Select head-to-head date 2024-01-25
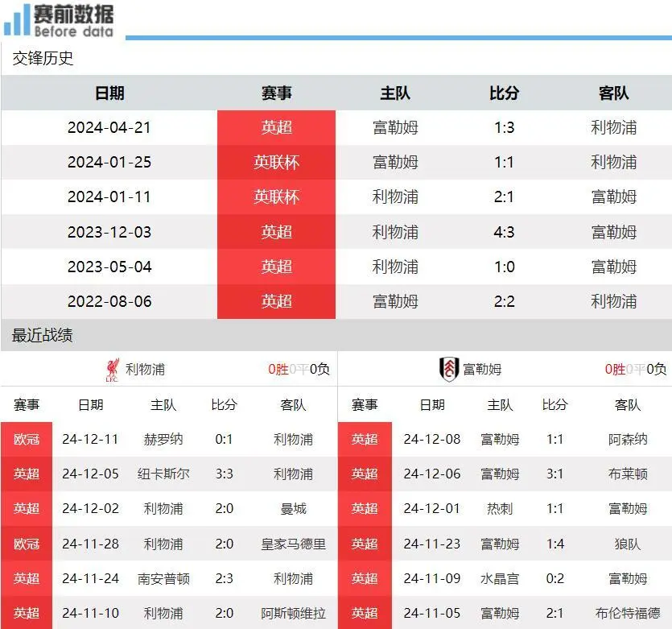This screenshot has width=672, height=629. coord(109,162)
